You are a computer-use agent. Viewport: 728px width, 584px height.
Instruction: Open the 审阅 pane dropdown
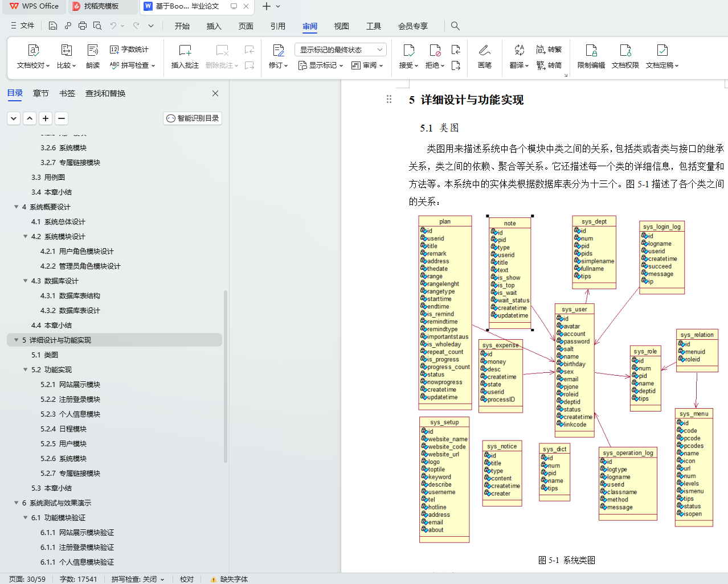[367, 65]
